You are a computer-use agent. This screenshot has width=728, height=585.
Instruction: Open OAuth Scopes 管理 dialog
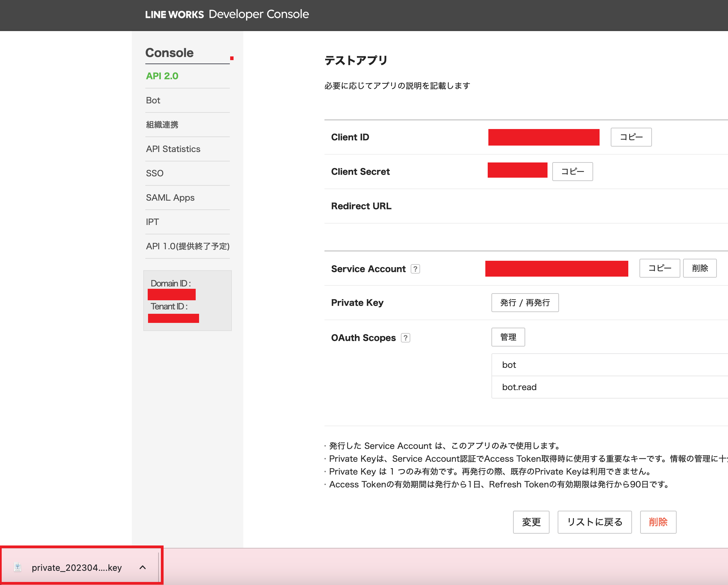pyautogui.click(x=508, y=337)
